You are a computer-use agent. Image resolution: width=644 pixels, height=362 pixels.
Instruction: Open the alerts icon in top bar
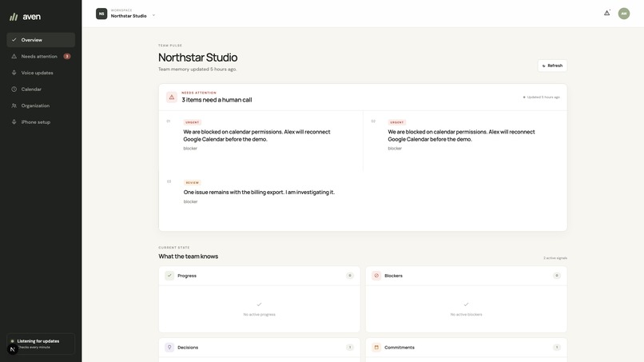[606, 13]
